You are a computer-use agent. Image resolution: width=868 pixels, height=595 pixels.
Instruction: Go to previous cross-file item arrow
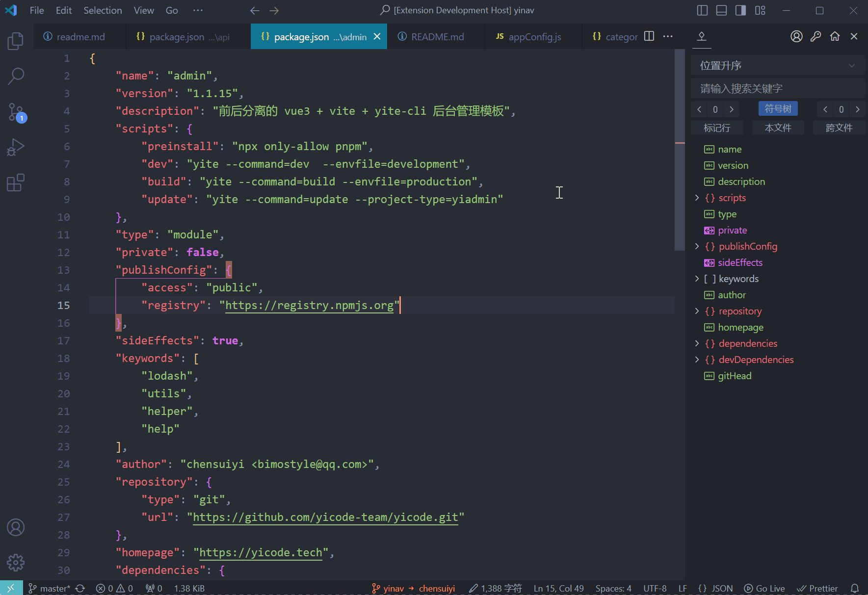coord(825,109)
